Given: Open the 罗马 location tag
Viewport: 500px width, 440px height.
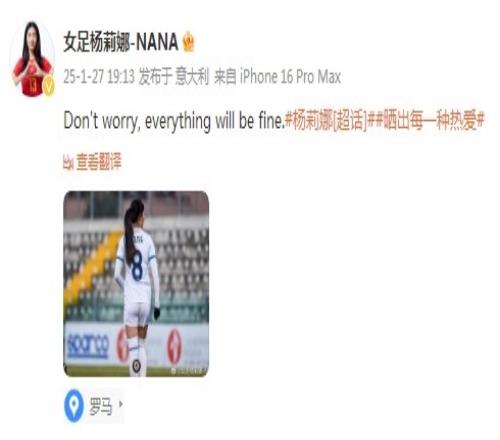Looking at the screenshot, I should point(100,406).
